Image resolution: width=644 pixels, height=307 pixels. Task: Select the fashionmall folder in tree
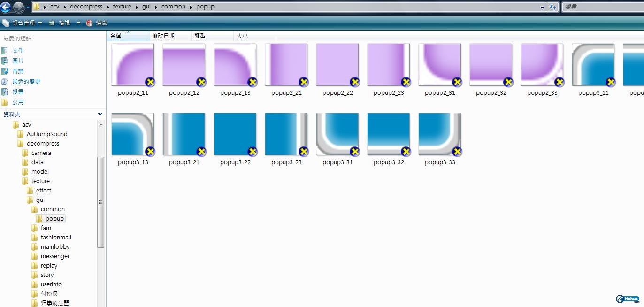56,237
